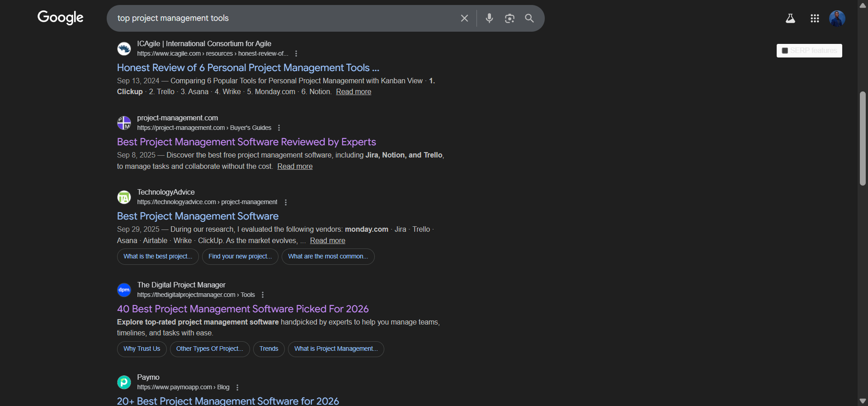This screenshot has width=868, height=406.
Task: Click the 'ICAgile | International Consortium for Agile' site name
Action: click(204, 44)
